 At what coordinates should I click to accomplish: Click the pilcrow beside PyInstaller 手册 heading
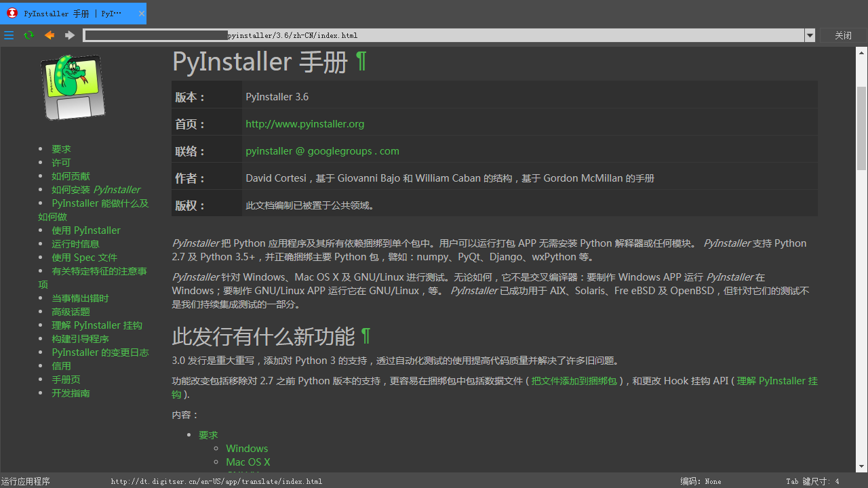coord(362,62)
